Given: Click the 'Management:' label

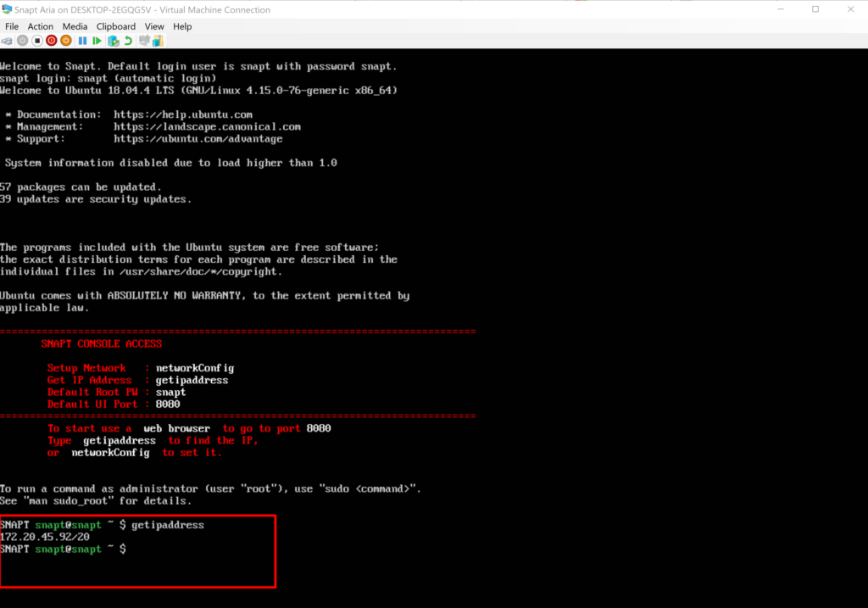Looking at the screenshot, I should (x=50, y=127).
